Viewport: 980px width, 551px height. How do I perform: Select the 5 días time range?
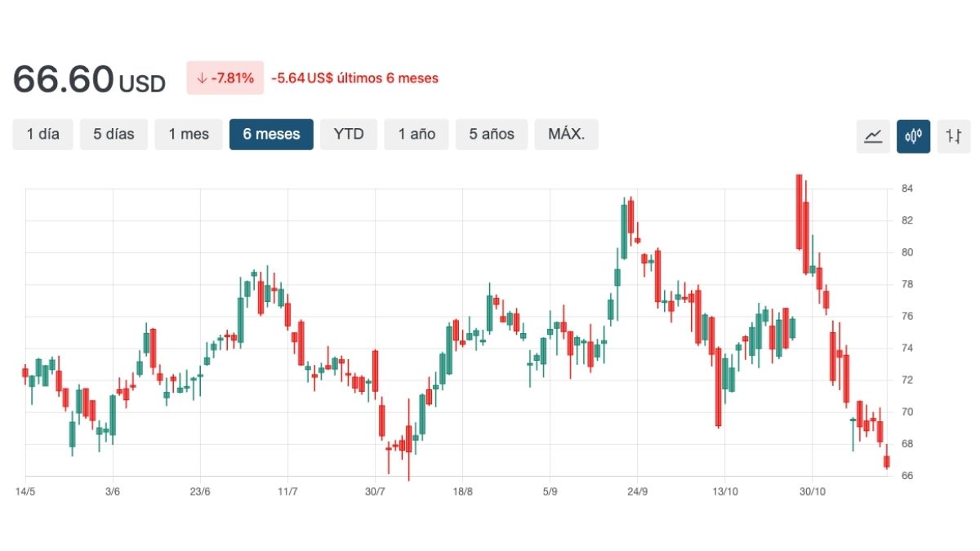click(x=114, y=134)
